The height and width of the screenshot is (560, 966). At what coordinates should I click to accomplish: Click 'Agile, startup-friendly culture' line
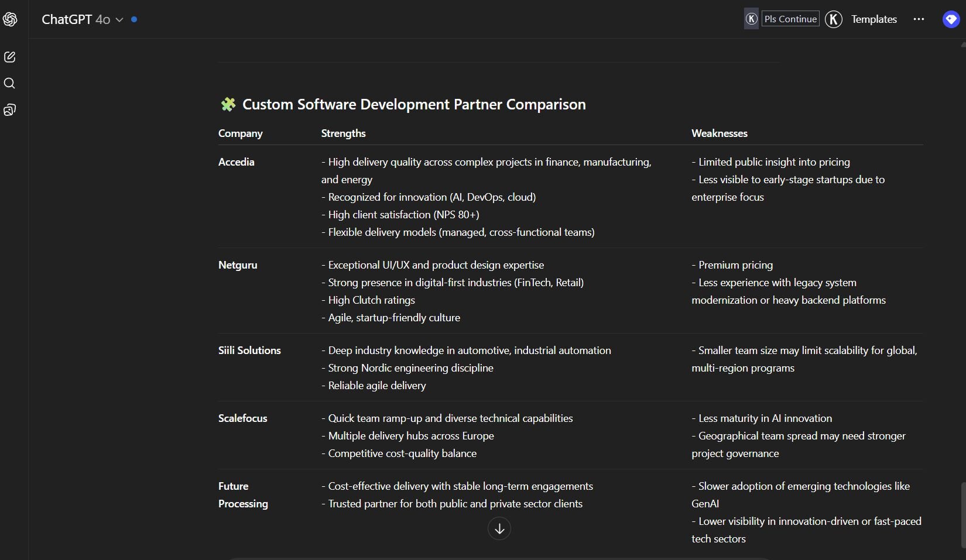pos(390,318)
